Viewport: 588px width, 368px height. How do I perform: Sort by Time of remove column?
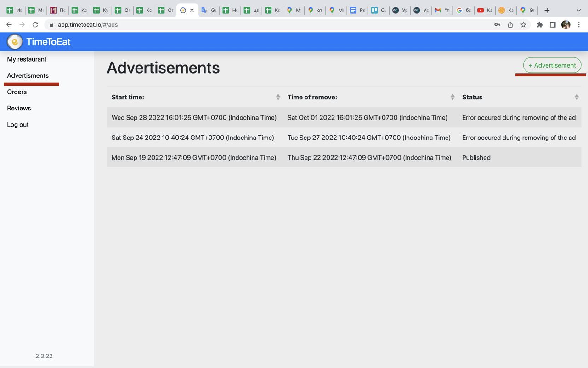[x=452, y=97]
